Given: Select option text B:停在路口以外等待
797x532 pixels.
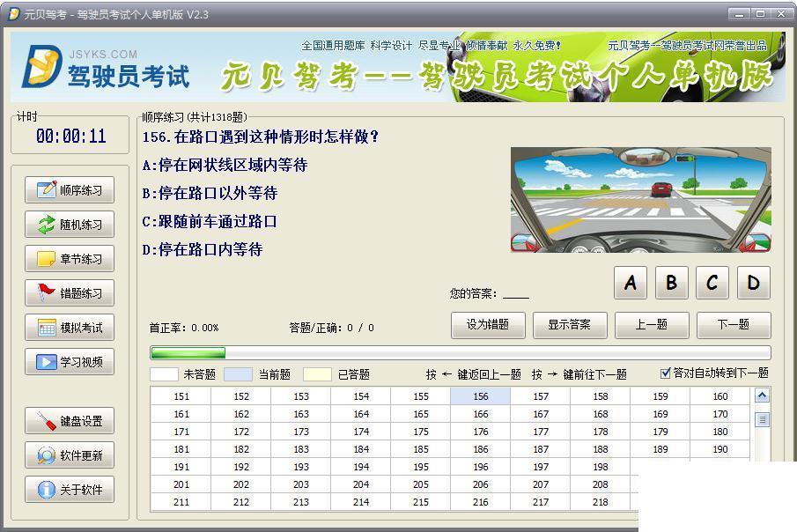Looking at the screenshot, I should 210,193.
